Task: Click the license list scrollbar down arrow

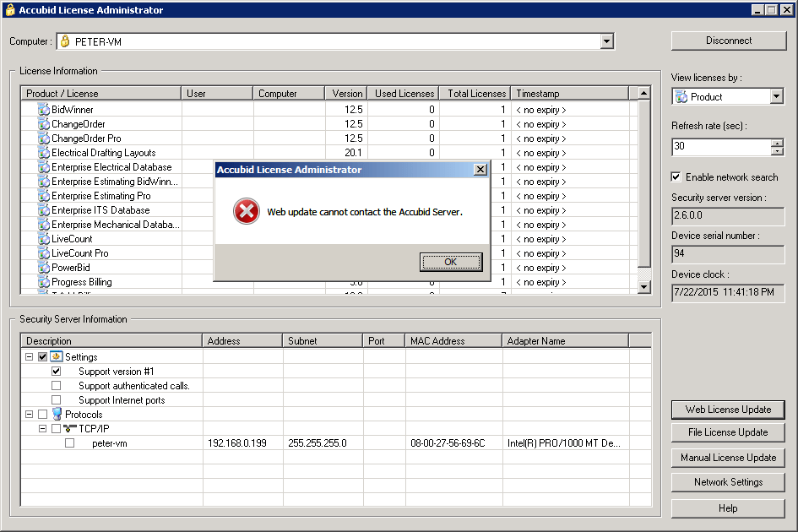Action: point(643,287)
